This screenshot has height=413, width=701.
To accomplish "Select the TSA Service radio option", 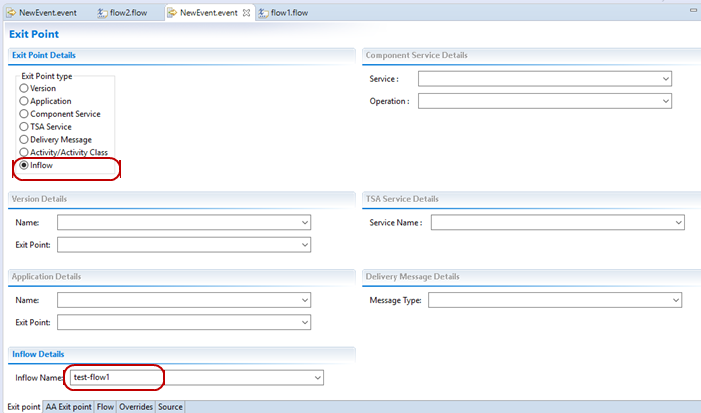I will (24, 127).
